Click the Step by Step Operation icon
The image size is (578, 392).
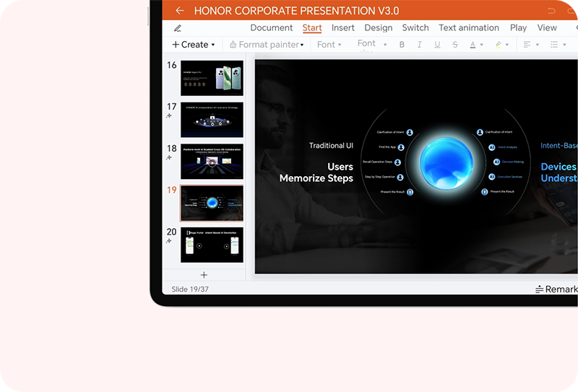(x=400, y=177)
